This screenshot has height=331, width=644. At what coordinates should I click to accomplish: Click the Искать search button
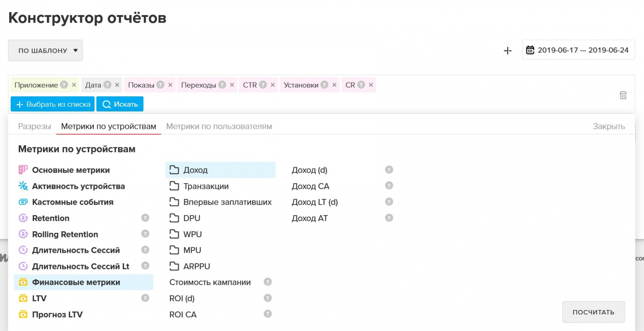pyautogui.click(x=120, y=104)
